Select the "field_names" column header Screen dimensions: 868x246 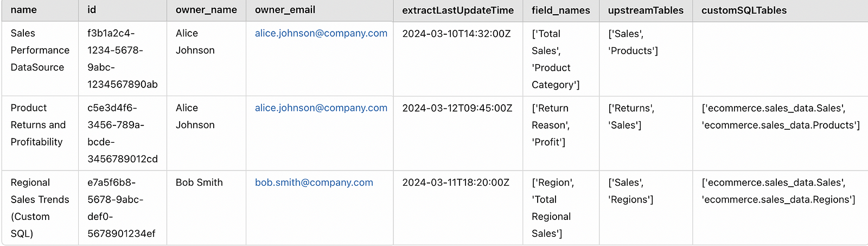click(561, 10)
